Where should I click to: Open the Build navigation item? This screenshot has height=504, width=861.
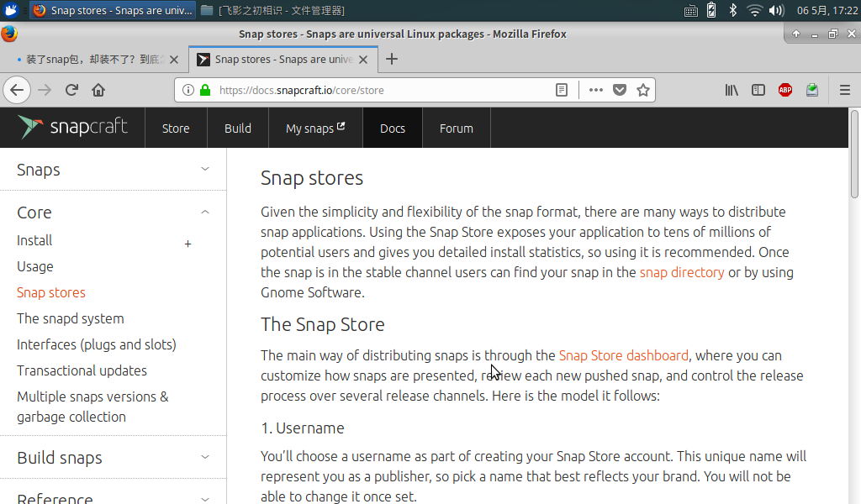coord(238,129)
